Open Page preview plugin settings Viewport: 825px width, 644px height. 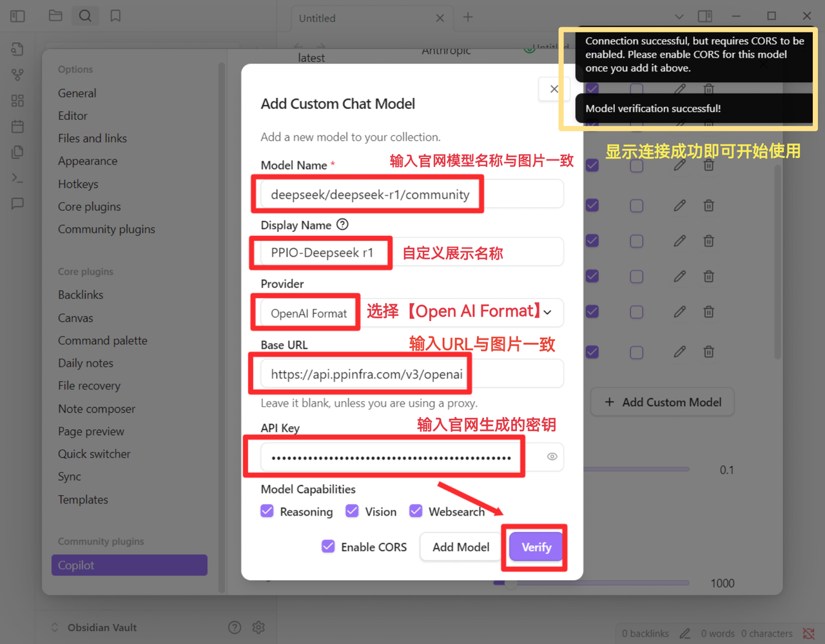(91, 431)
